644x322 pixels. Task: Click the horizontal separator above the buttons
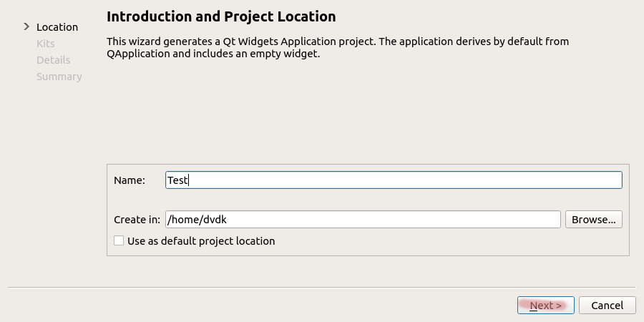[x=322, y=288]
